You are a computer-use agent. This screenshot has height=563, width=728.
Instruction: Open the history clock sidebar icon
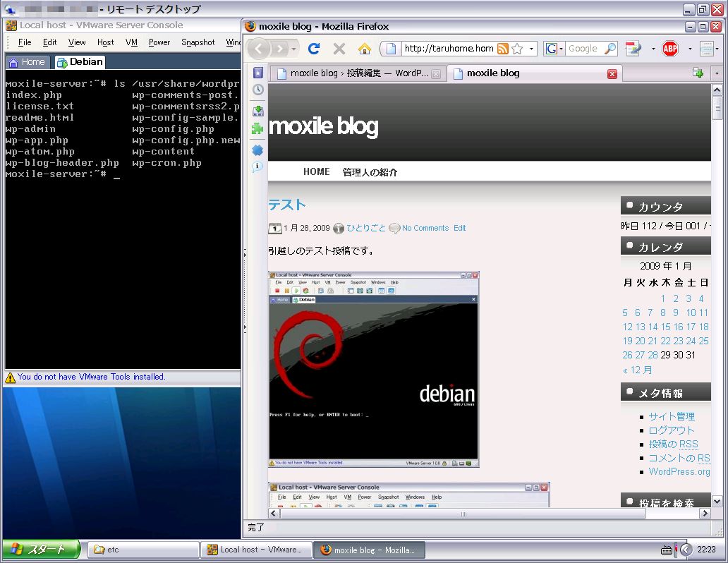coord(257,90)
